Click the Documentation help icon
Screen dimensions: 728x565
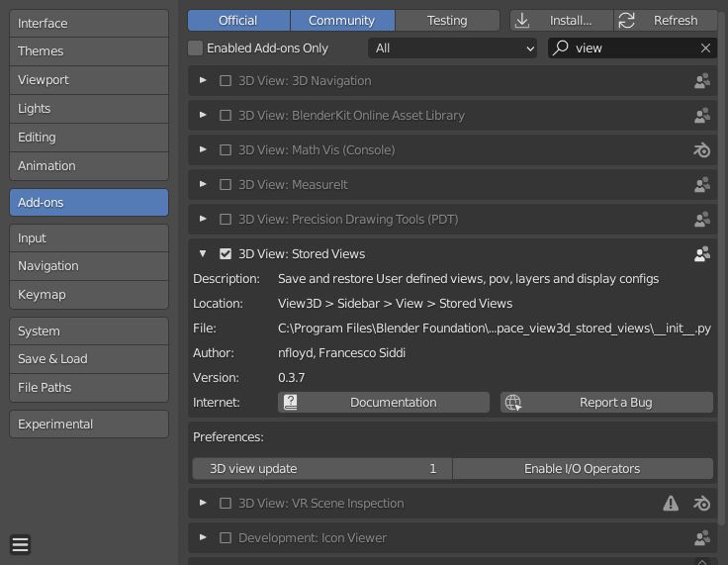291,403
